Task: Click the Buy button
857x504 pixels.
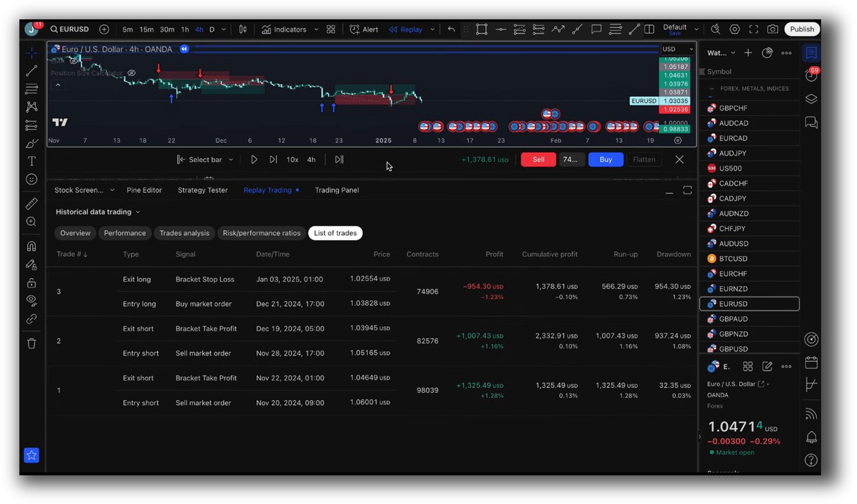Action: click(x=605, y=159)
